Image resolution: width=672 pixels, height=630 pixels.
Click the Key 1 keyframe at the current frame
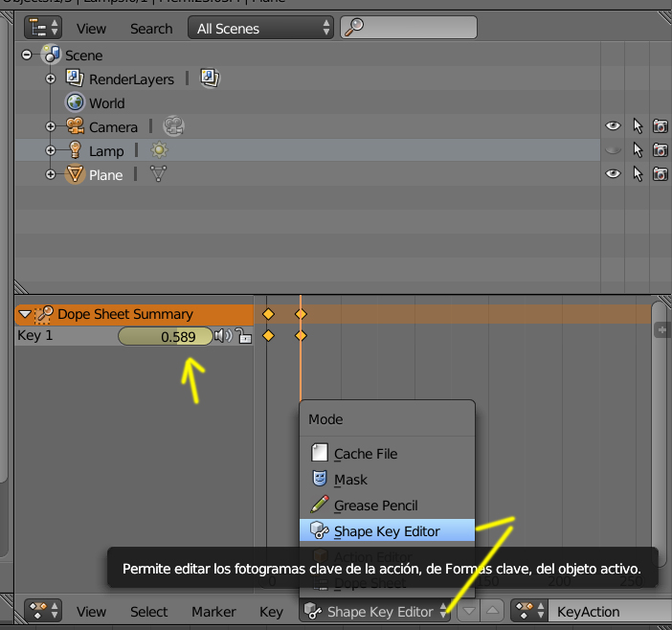pyautogui.click(x=301, y=335)
